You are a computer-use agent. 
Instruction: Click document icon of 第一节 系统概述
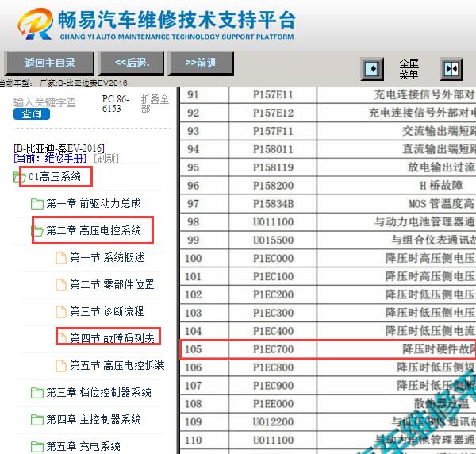61,258
